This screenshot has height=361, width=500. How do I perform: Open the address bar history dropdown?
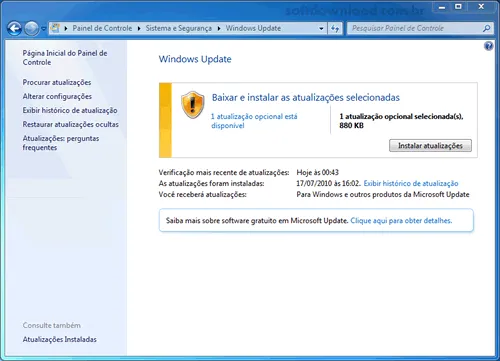(x=321, y=28)
